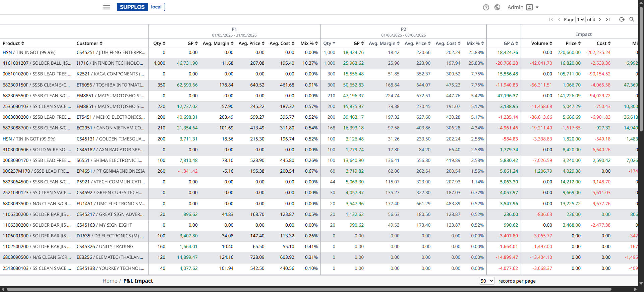Go to the previous page arrow
This screenshot has width=644, height=292.
pyautogui.click(x=559, y=19)
